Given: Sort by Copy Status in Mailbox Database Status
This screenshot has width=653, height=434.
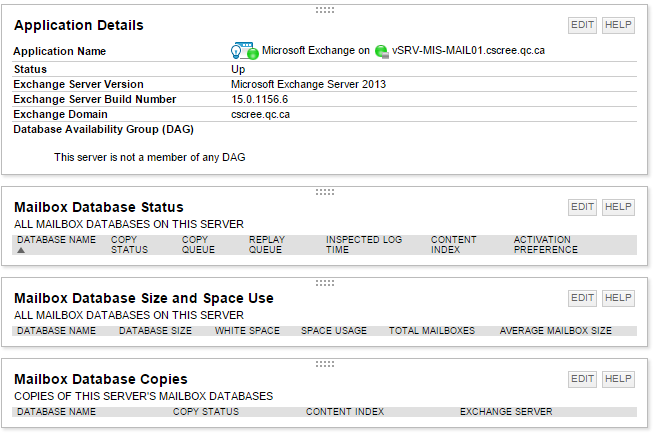Looking at the screenshot, I should coord(129,245).
